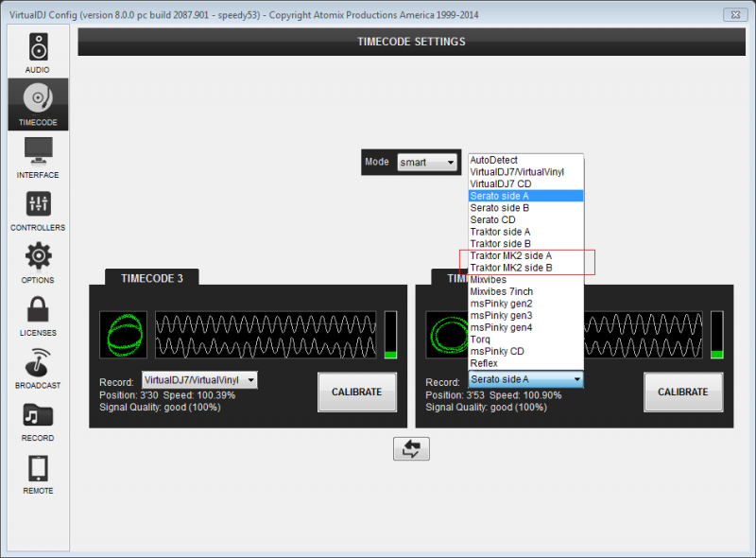The width and height of the screenshot is (756, 558).
Task: Click 'Signal Quality: good (100%)' under Timecode 3
Action: [160, 408]
